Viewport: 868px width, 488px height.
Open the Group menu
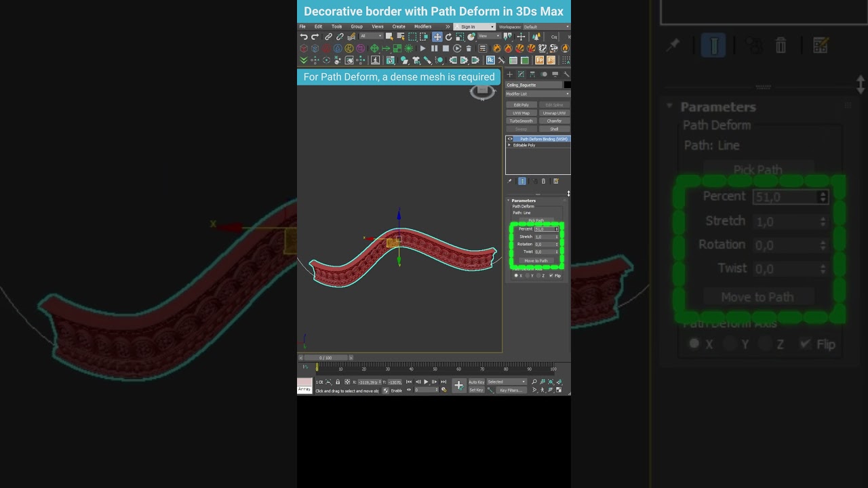pos(357,26)
